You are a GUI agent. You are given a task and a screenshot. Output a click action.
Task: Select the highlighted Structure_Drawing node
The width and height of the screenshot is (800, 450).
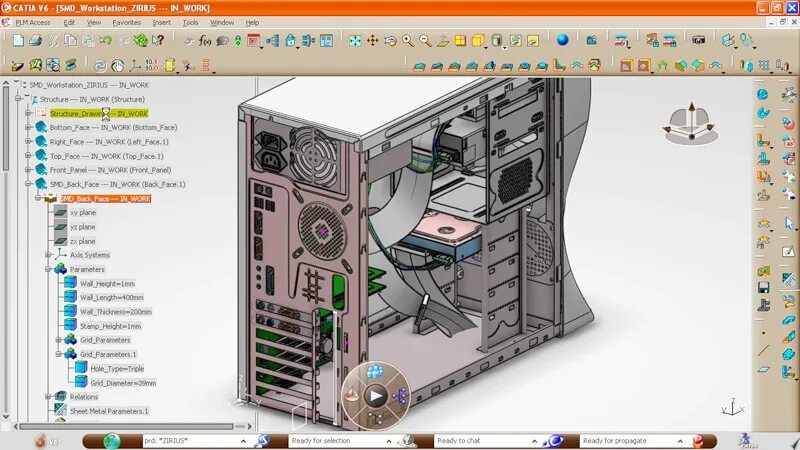(99, 113)
